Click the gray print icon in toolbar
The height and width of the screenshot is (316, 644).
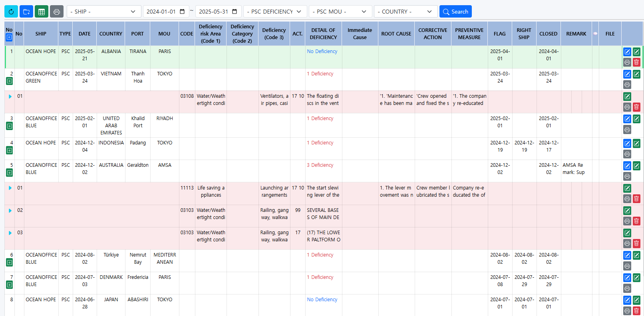[x=57, y=12]
